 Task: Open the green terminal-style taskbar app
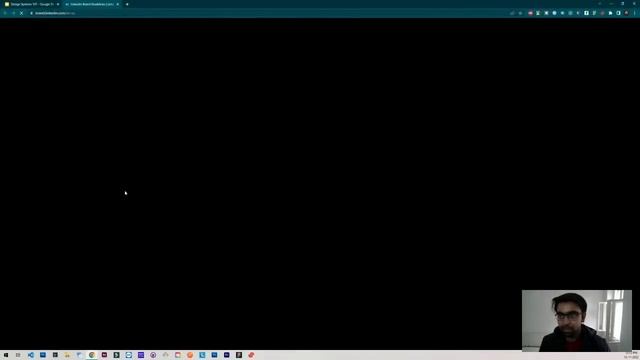pyautogui.click(x=116, y=355)
